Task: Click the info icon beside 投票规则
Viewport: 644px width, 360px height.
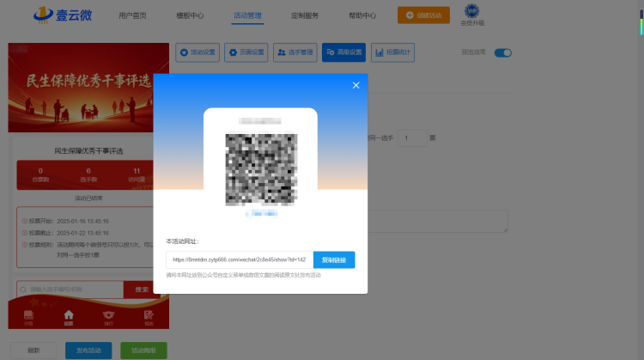Action: 25,245
